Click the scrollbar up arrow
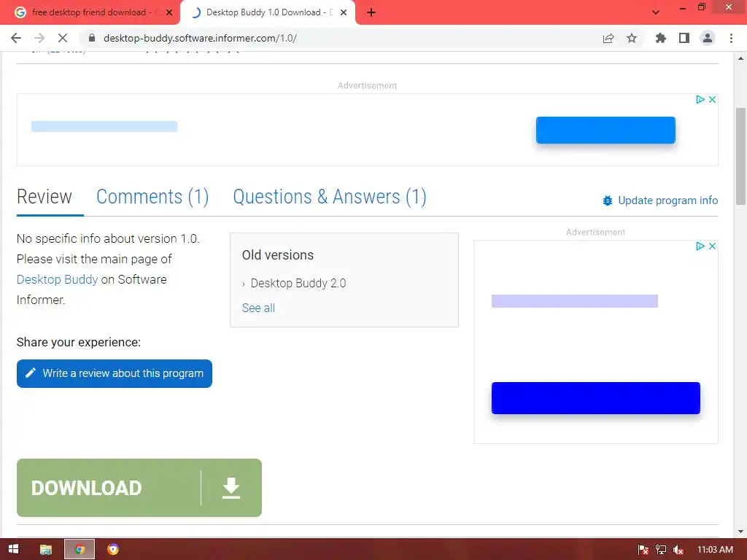The image size is (747, 560). coord(740,58)
